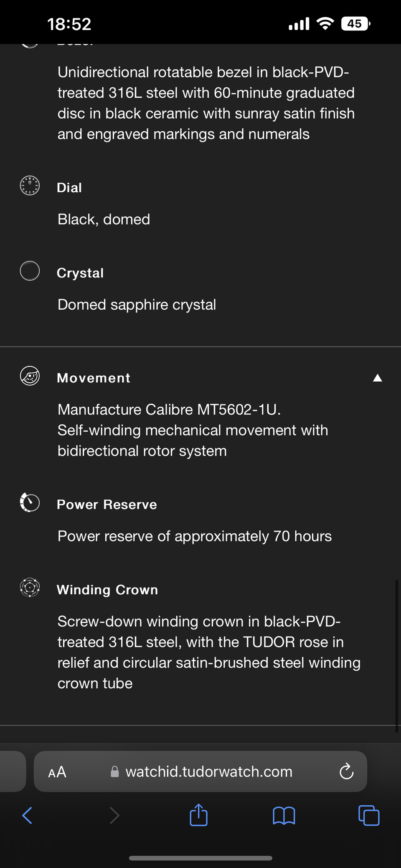Tap the Winding Crown icon
The height and width of the screenshot is (868, 401).
pyautogui.click(x=30, y=588)
